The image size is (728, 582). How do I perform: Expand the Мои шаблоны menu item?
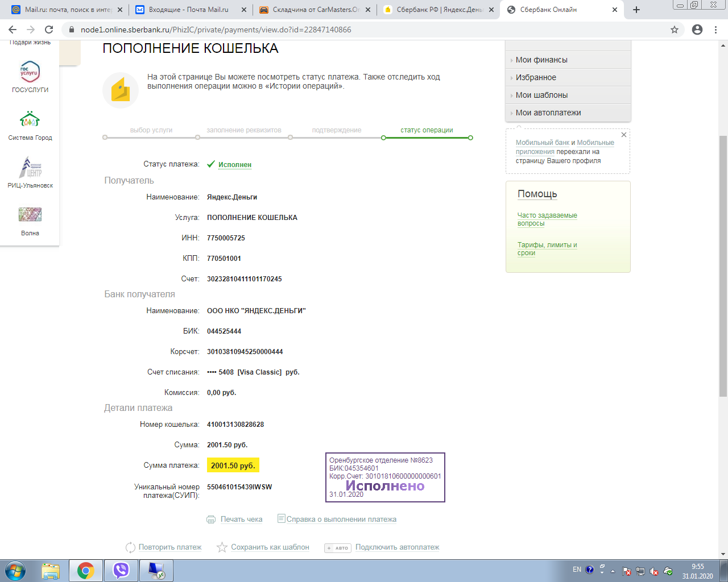coord(568,95)
